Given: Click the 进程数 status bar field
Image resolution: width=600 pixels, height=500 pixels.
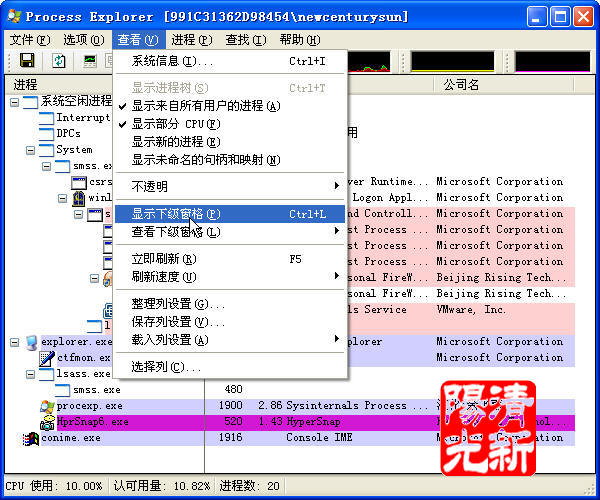Looking at the screenshot, I should (x=249, y=486).
